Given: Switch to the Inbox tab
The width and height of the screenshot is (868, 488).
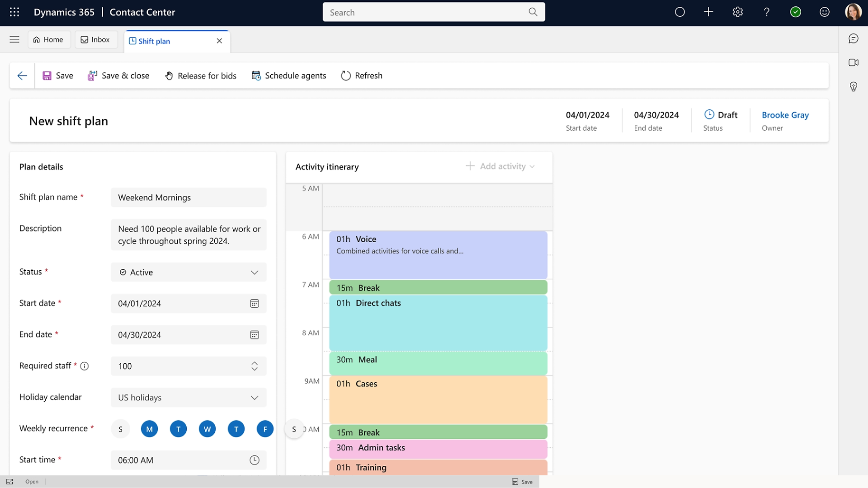Looking at the screenshot, I should tap(95, 39).
